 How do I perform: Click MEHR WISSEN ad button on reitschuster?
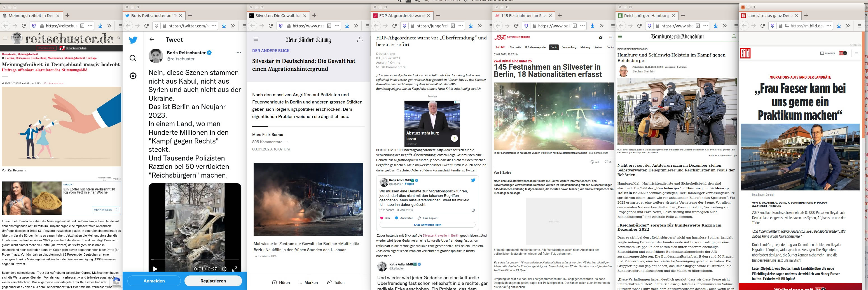pos(105,209)
